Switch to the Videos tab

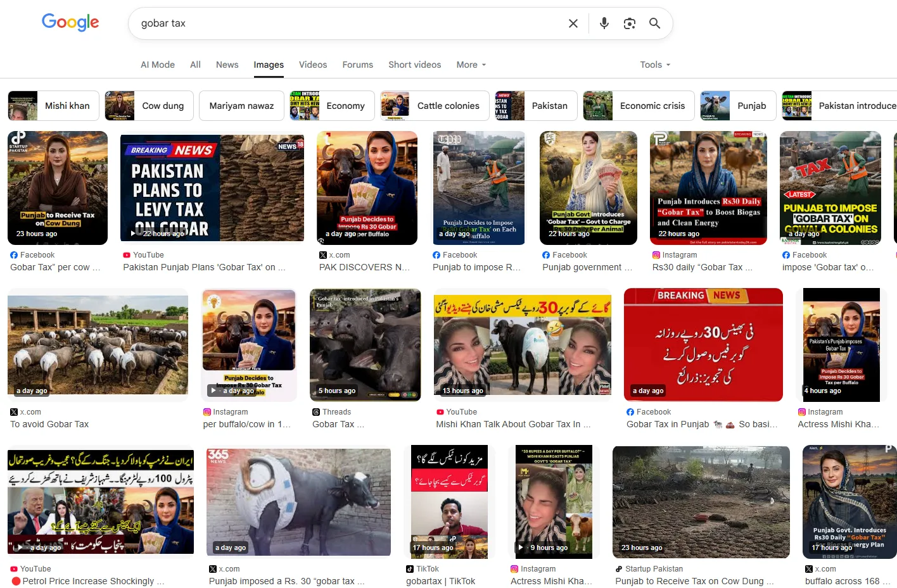click(313, 65)
